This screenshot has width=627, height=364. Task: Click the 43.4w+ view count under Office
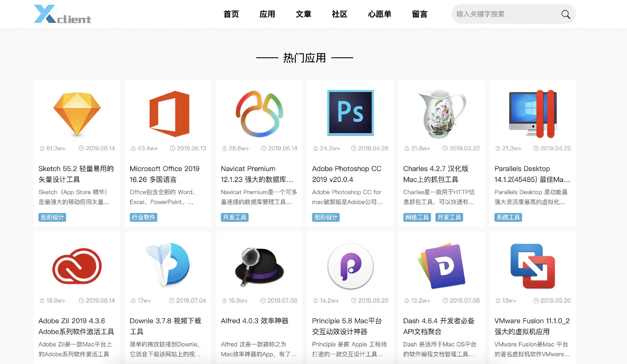(148, 148)
